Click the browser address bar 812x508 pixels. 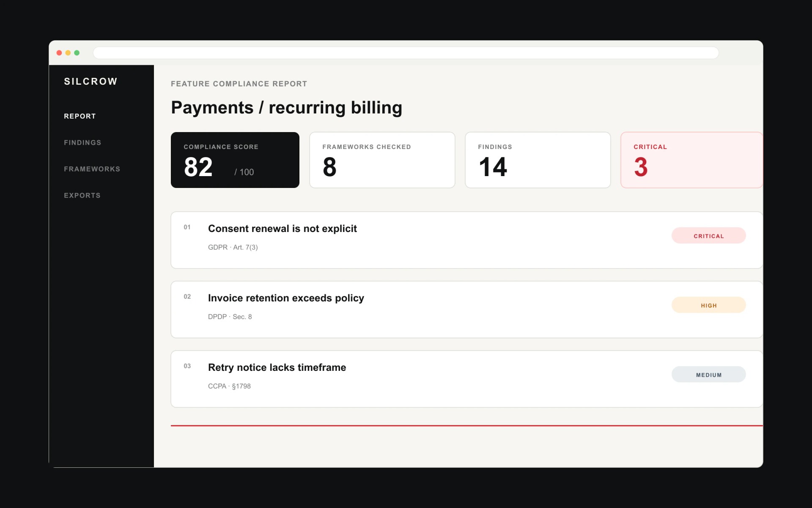click(x=406, y=53)
